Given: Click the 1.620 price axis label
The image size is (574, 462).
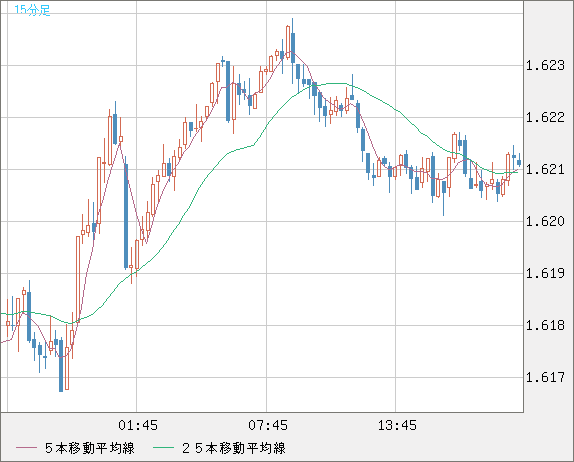Looking at the screenshot, I should coord(545,221).
